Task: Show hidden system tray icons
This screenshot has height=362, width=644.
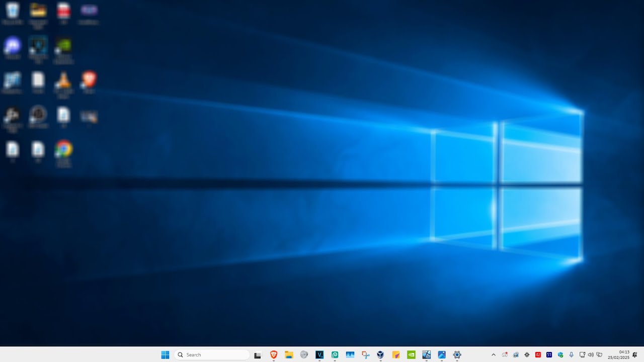Action: coord(493,355)
